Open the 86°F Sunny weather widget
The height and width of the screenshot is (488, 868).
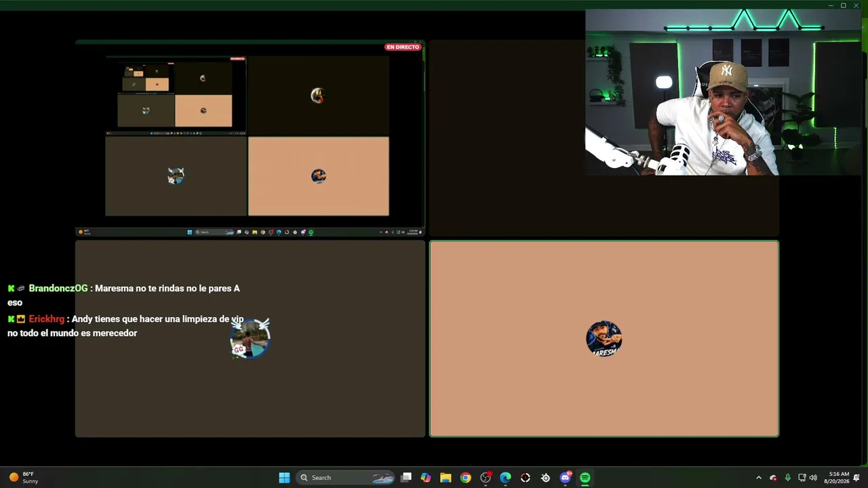pos(24,478)
